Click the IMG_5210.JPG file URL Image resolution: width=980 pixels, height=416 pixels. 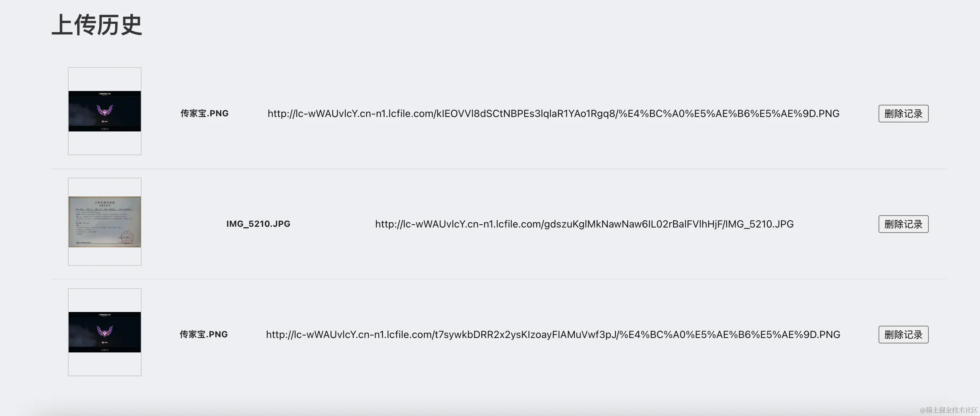(x=584, y=224)
